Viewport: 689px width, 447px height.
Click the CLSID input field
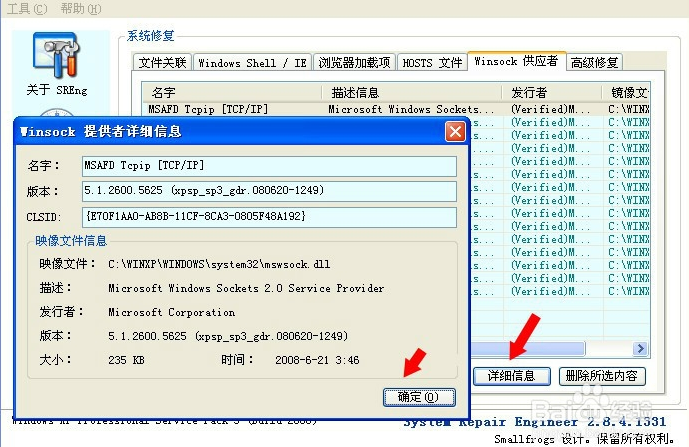[269, 217]
